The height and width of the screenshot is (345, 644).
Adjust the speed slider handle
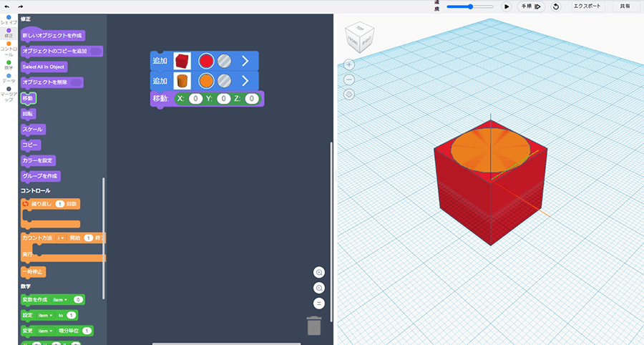(x=470, y=6)
